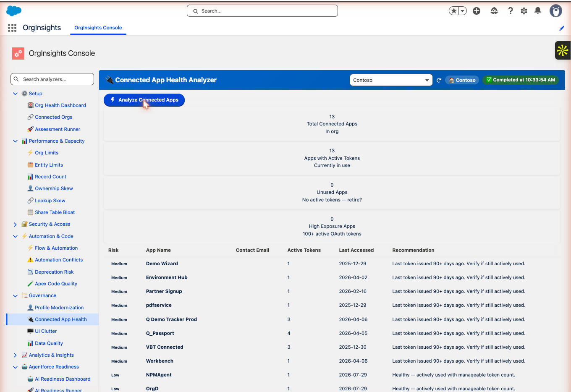
Task: Click the Risk column header
Action: [x=113, y=250]
